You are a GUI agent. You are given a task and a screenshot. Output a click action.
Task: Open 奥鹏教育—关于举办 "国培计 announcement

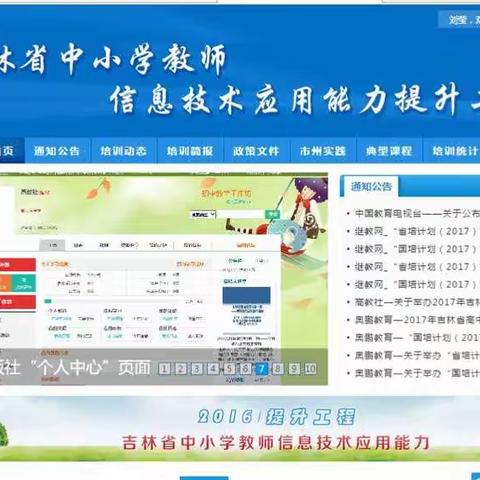[x=417, y=373]
